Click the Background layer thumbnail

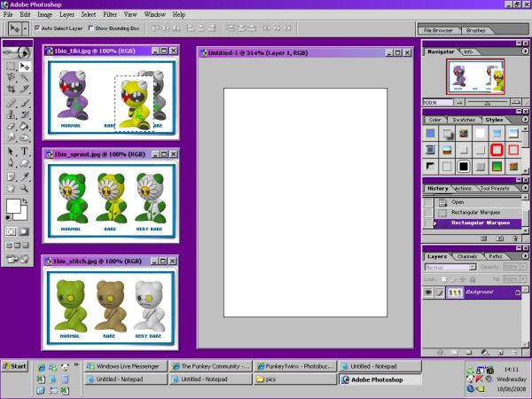(x=455, y=293)
